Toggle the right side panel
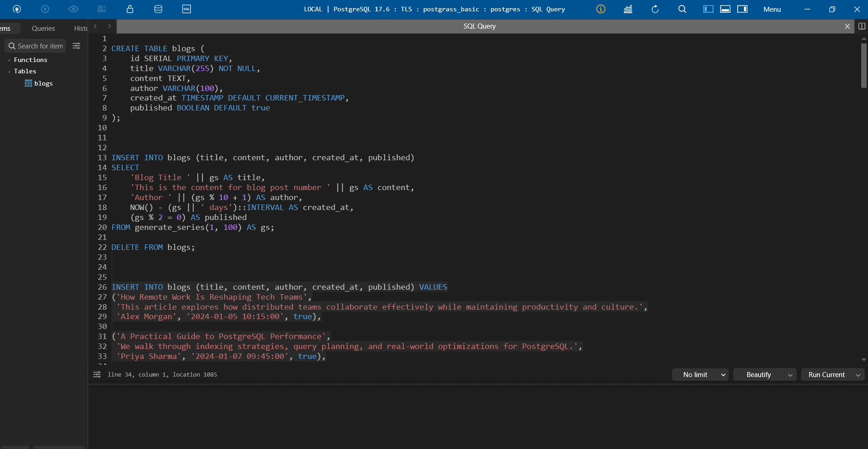This screenshot has width=868, height=449. point(742,9)
